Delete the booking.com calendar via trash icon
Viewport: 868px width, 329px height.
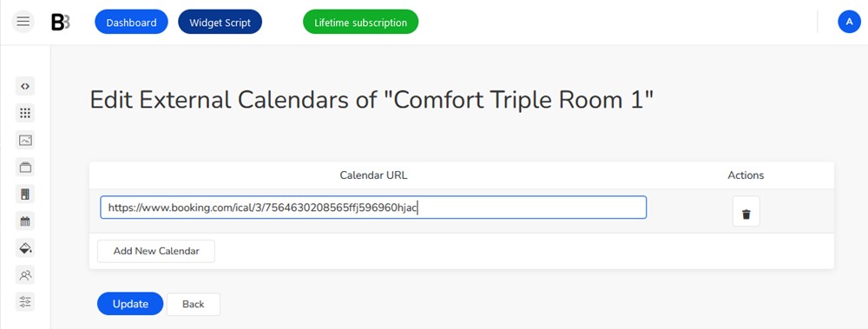746,211
